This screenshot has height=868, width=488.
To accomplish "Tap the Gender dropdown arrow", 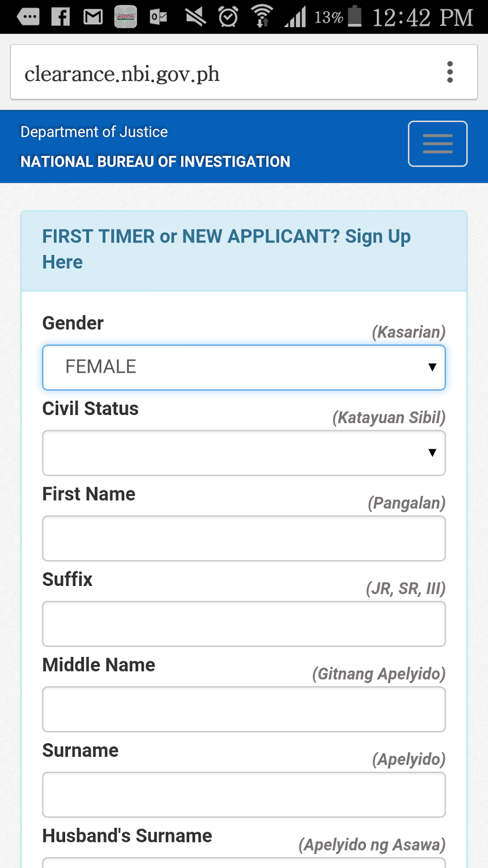I will pos(432,367).
